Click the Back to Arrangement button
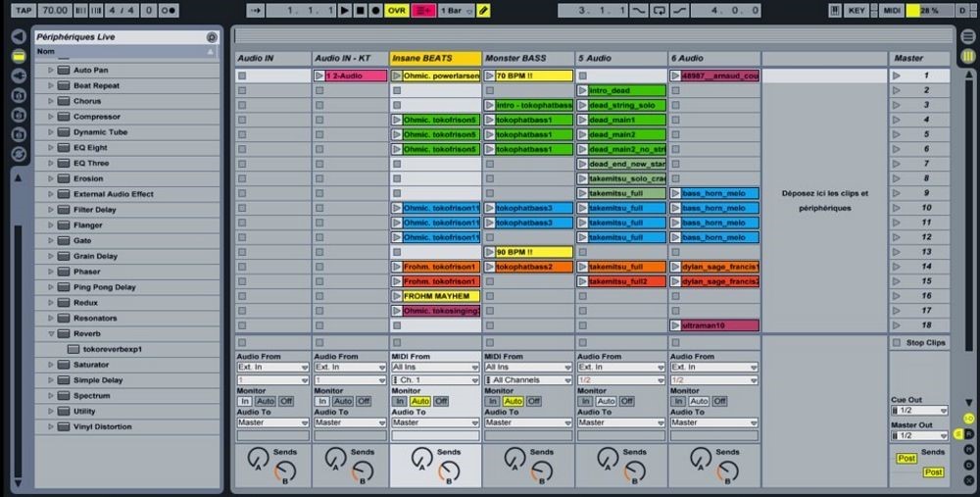The image size is (980, 497). click(x=423, y=10)
